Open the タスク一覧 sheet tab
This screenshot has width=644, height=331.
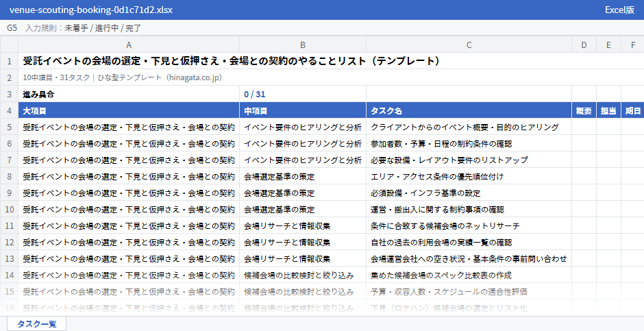[36, 323]
